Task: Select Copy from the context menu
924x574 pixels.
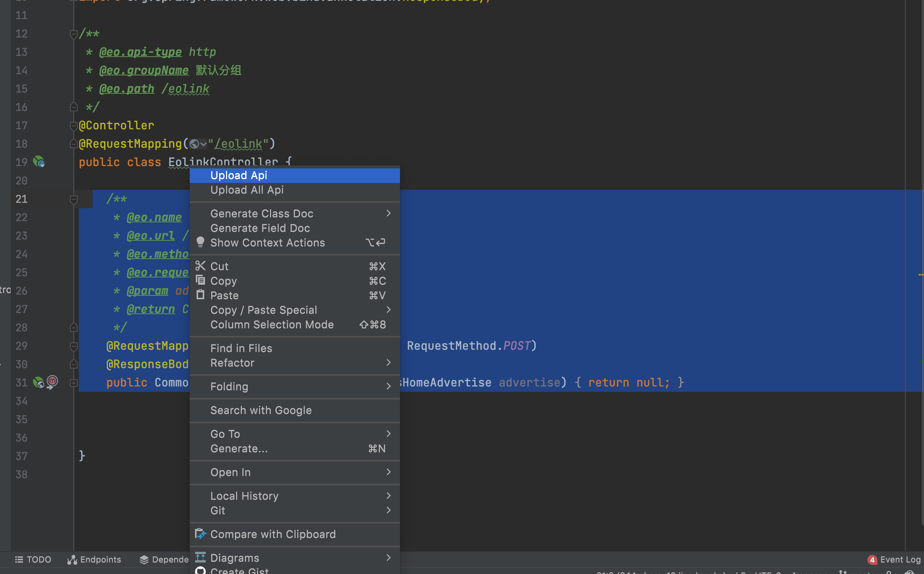Action: tap(294, 281)
